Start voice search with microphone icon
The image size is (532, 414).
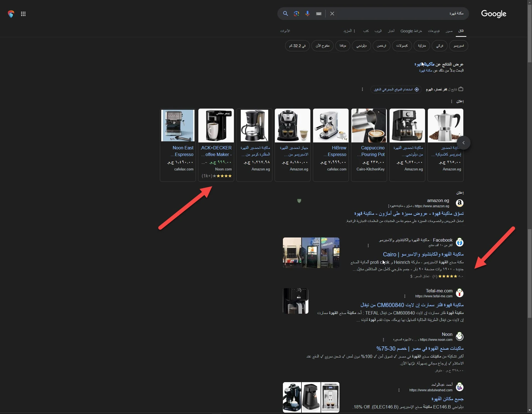[x=307, y=14]
